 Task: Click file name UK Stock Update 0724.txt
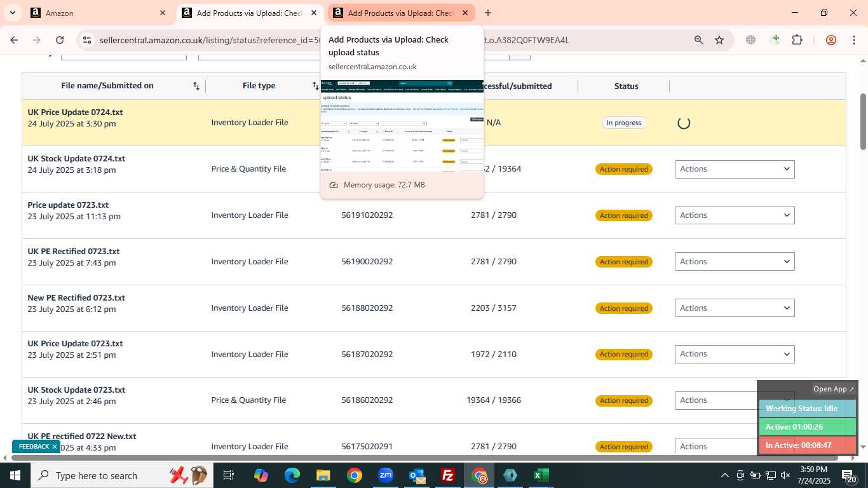(x=76, y=159)
